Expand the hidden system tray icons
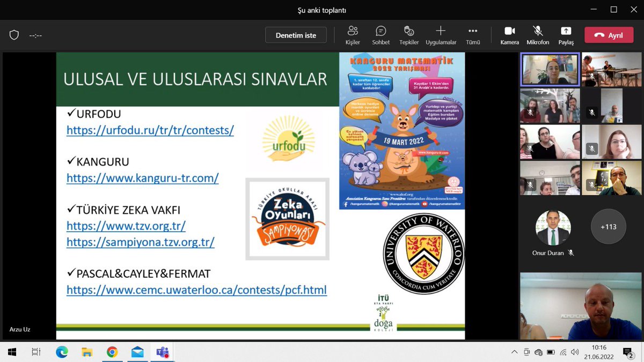Screen dimensions: 644x362 click(514, 352)
